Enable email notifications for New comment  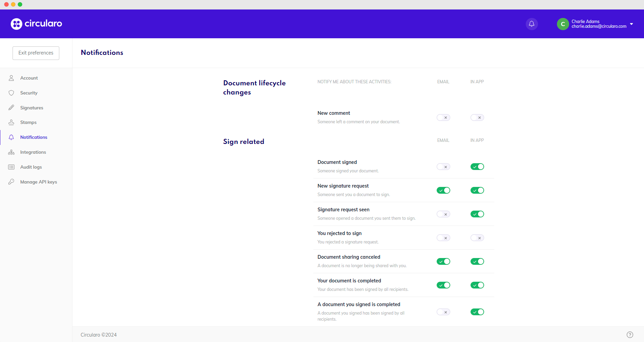[443, 117]
